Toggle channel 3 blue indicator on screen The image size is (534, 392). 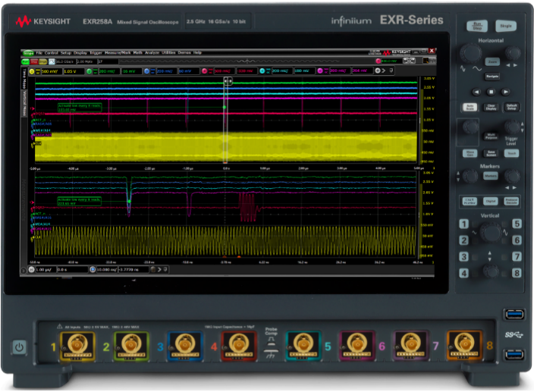tap(147, 71)
